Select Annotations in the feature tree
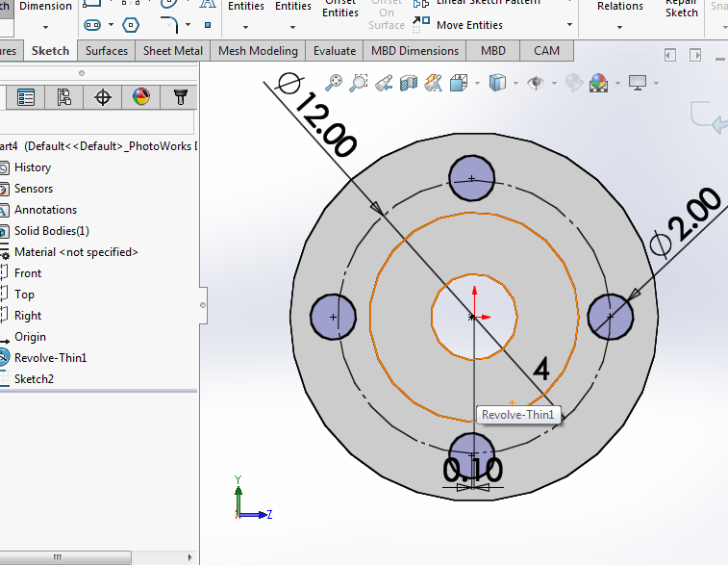728x565 pixels. point(45,210)
